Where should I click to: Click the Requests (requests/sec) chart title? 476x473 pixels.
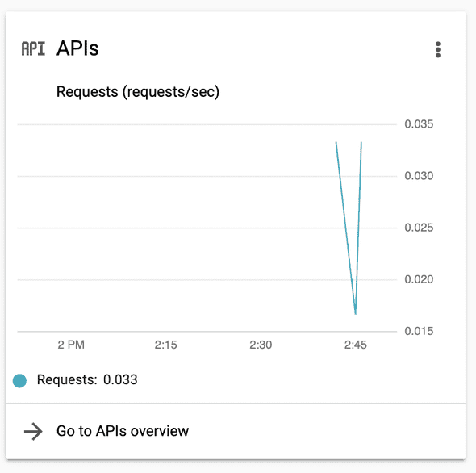[138, 92]
